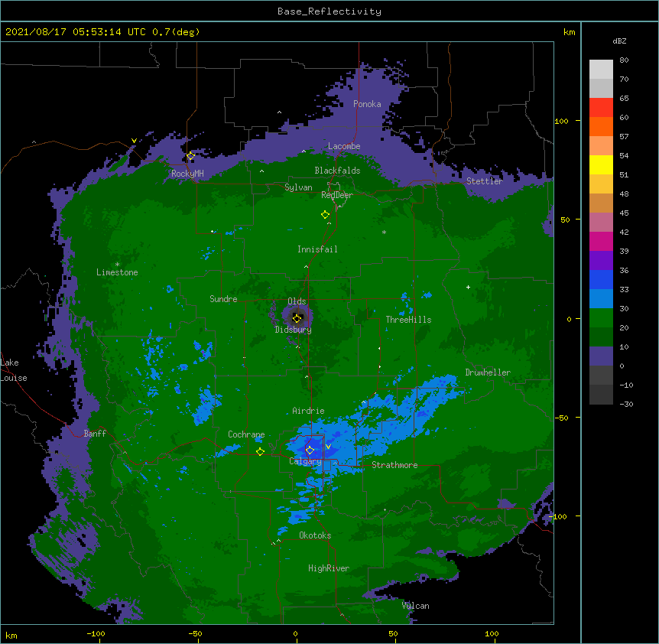Screen dimensions: 659x644
Task: Click the -30 value in the dBZ legend
Action: (626, 405)
